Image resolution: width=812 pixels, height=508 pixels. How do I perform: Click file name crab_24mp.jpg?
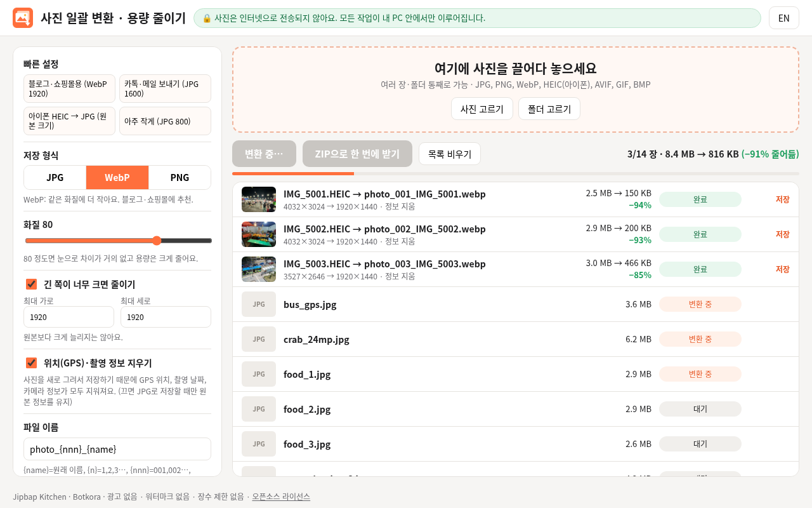[x=317, y=339]
